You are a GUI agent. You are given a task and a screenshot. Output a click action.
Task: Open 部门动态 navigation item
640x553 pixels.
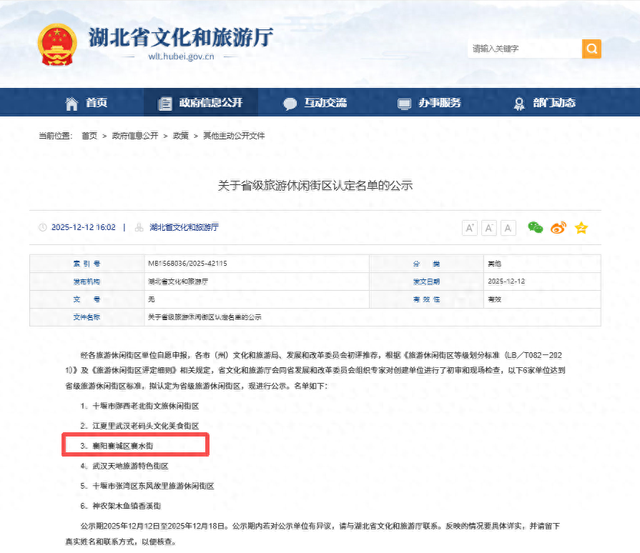tap(554, 103)
